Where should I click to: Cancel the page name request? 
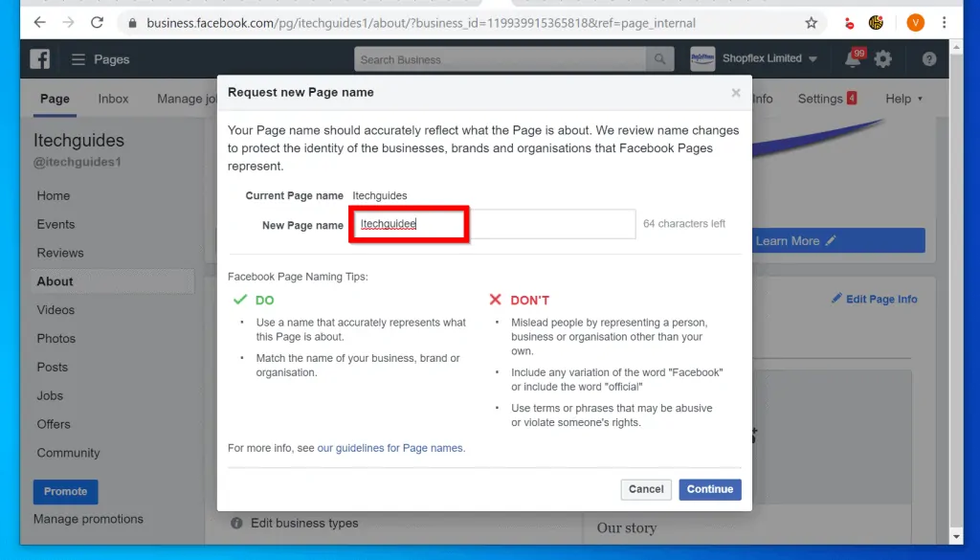point(646,489)
